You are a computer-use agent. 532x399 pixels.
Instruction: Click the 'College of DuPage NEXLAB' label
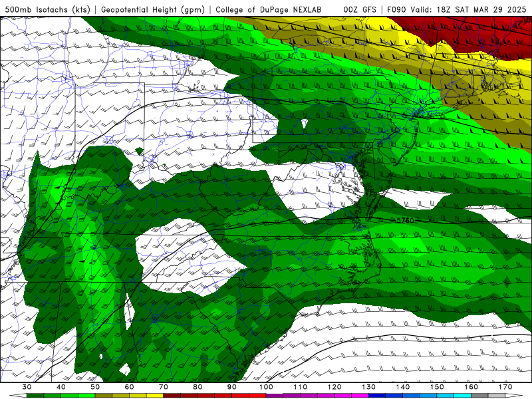click(x=269, y=9)
